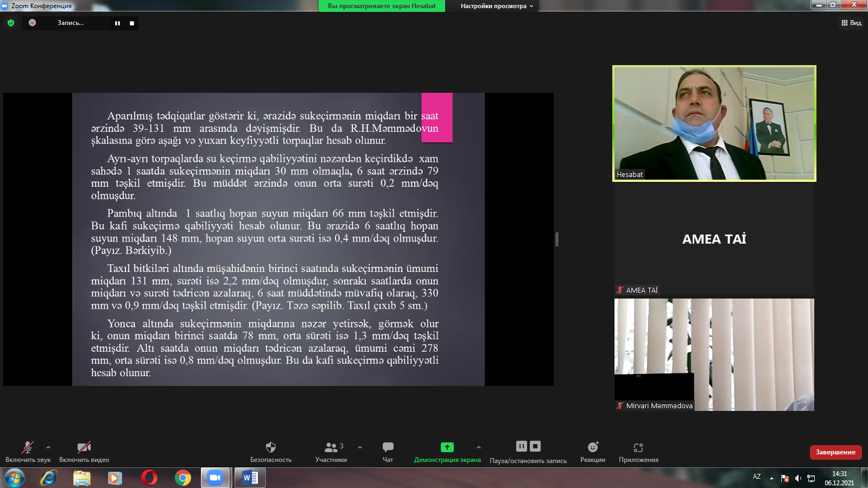868x488 pixels.
Task: Open Microsoft Word from the taskbar
Action: (250, 478)
